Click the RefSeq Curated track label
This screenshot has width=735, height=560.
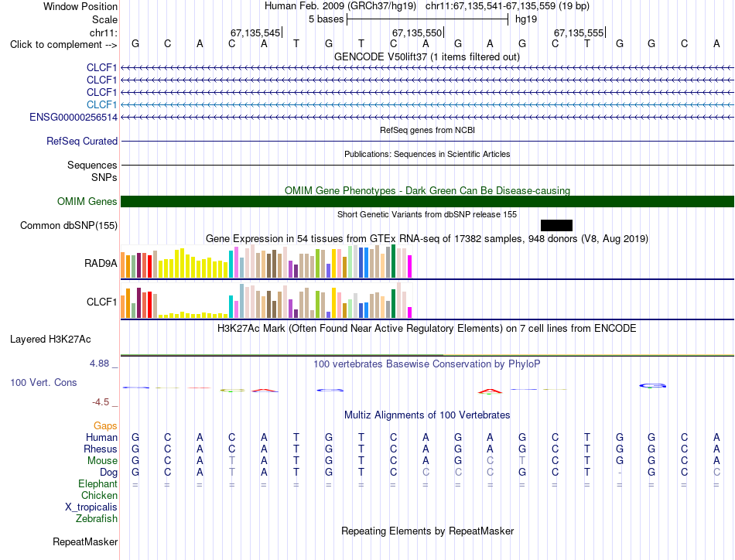pos(82,141)
